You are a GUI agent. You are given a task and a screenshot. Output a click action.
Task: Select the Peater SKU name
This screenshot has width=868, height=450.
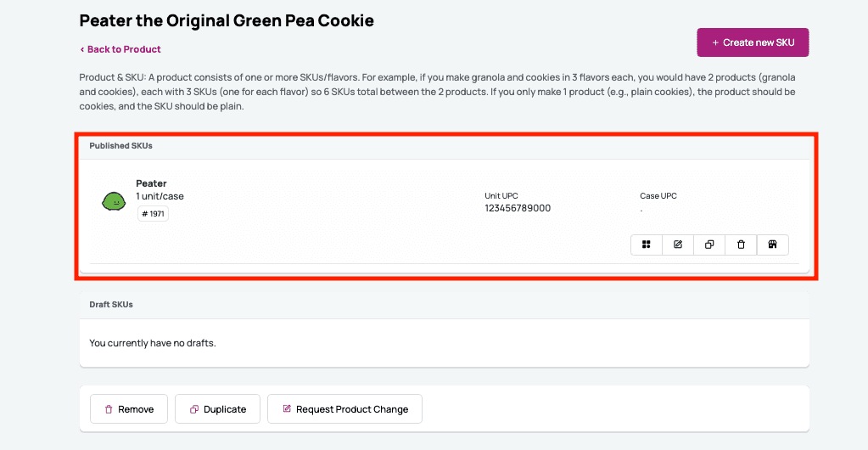[x=151, y=183]
